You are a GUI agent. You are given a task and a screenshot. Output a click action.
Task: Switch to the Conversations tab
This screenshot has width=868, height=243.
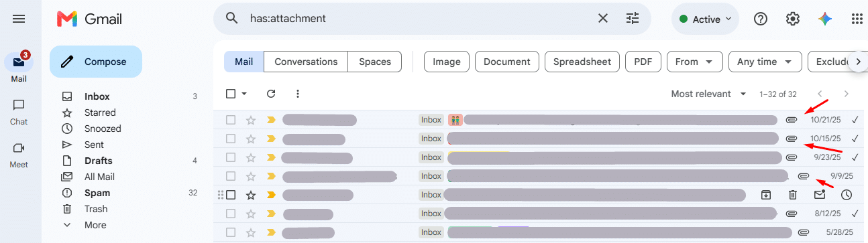306,62
